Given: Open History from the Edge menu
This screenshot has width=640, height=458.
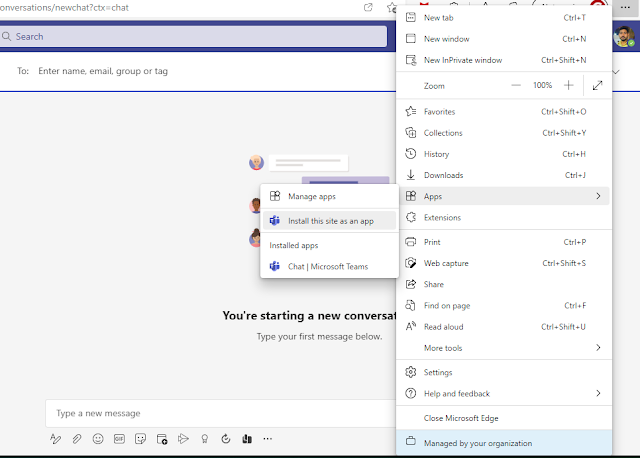Looking at the screenshot, I should (504, 154).
